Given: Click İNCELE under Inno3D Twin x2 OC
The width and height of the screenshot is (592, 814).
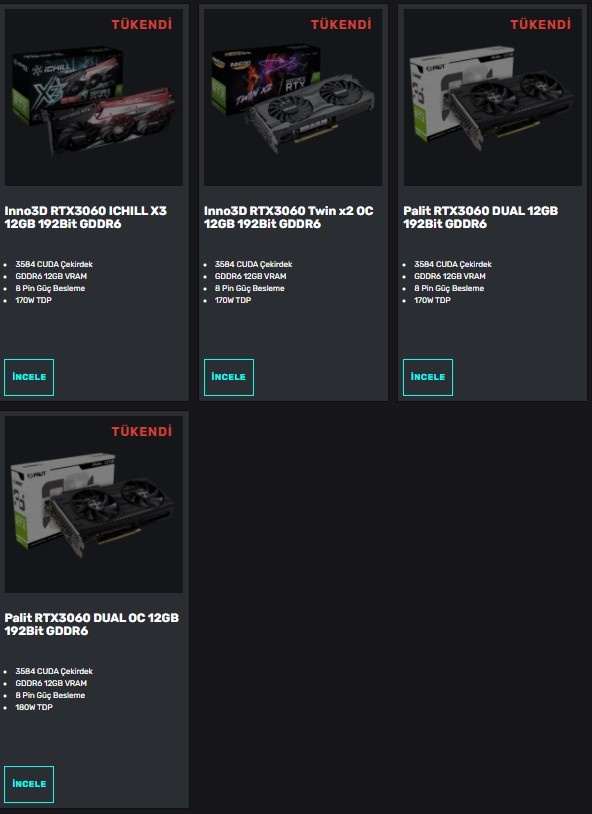Looking at the screenshot, I should (x=228, y=377).
